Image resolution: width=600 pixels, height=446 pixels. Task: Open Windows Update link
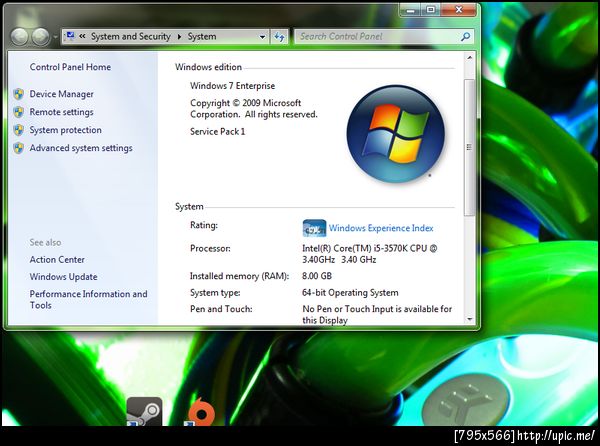(x=63, y=277)
